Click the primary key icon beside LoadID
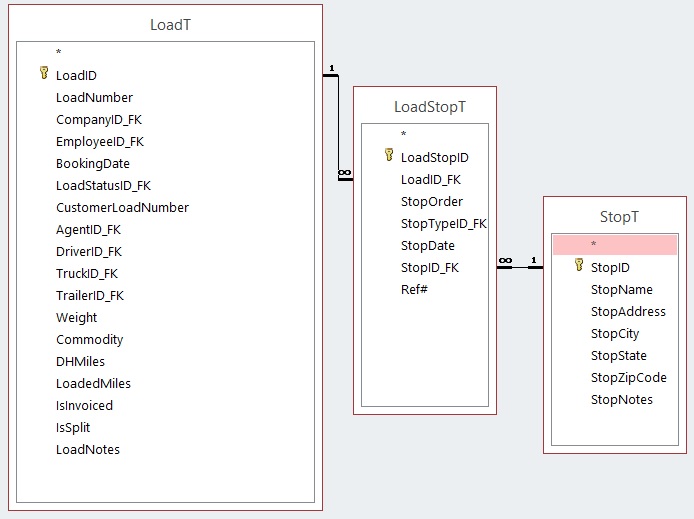 click(43, 74)
